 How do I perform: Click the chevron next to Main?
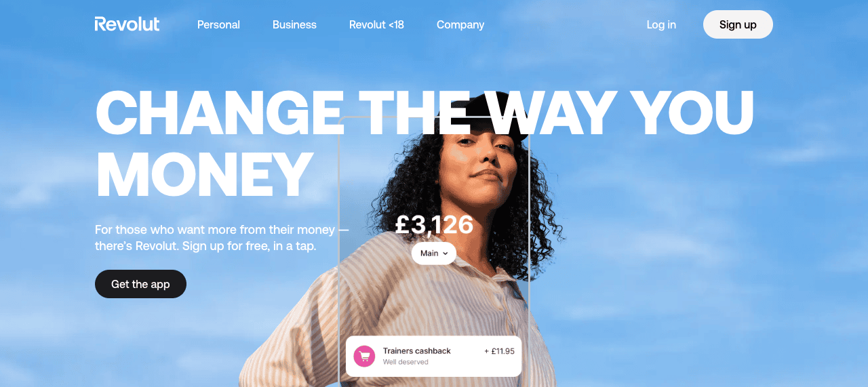[446, 253]
